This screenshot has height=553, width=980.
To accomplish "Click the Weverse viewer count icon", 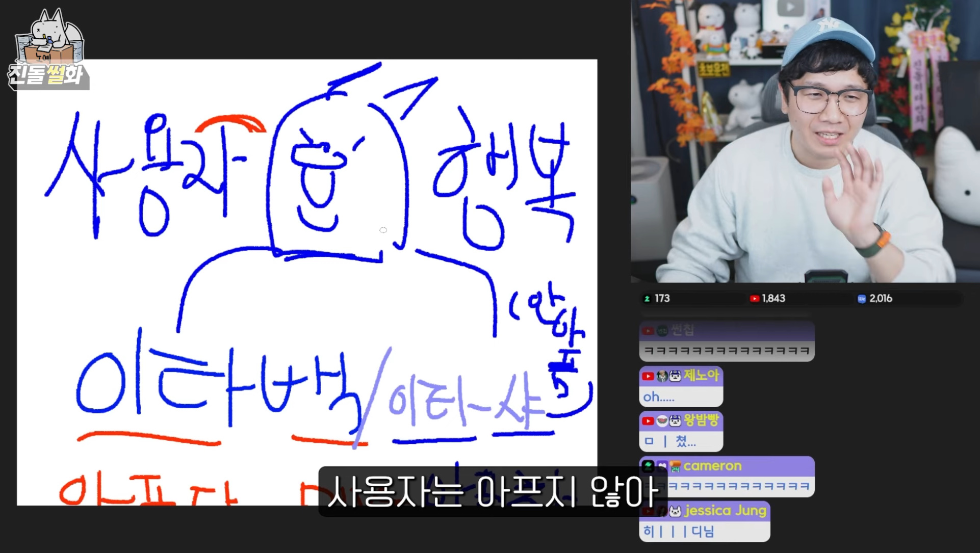I will tap(861, 299).
